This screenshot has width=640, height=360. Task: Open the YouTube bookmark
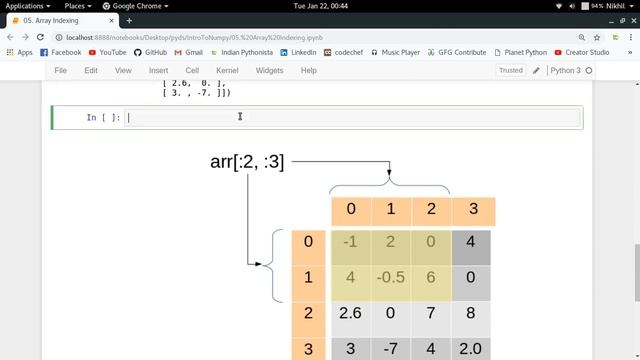tap(108, 52)
